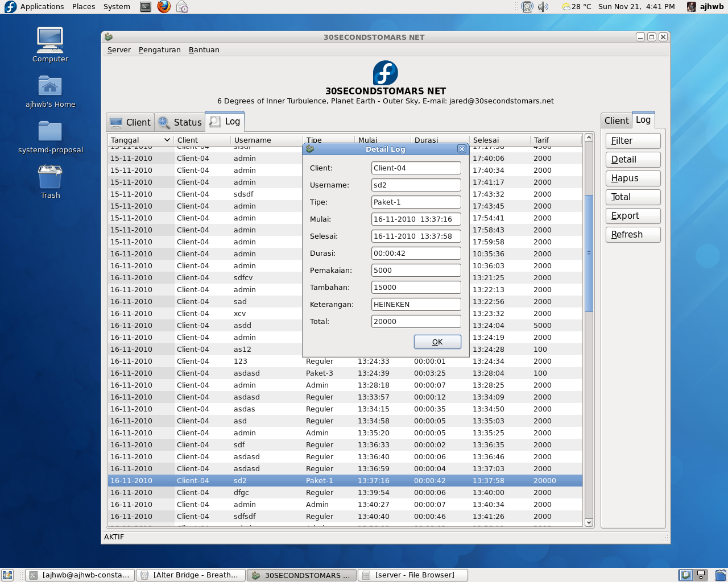The height and width of the screenshot is (582, 728).
Task: Open the Pengaturan menu
Action: [159, 49]
